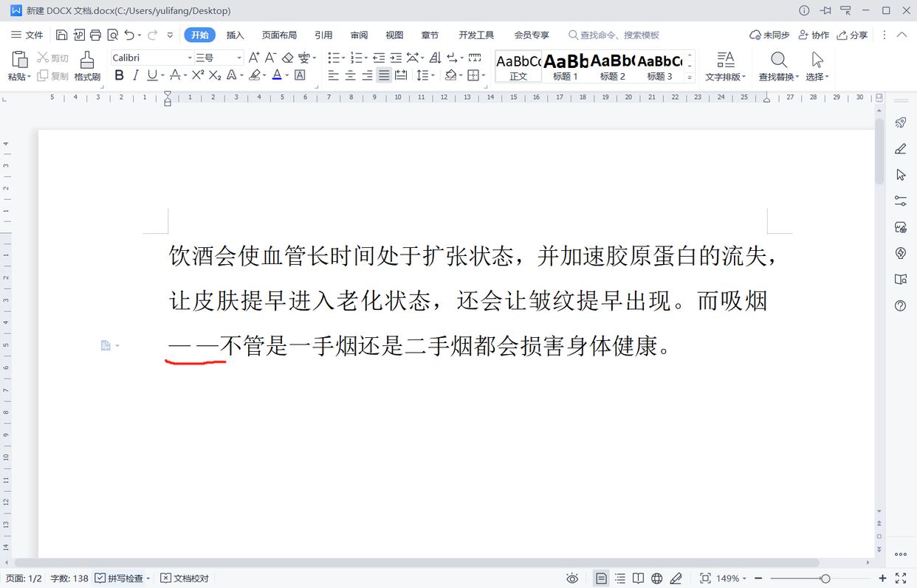Click the paragraph shading fill icon
Screen dimensions: 917x588
tap(450, 75)
